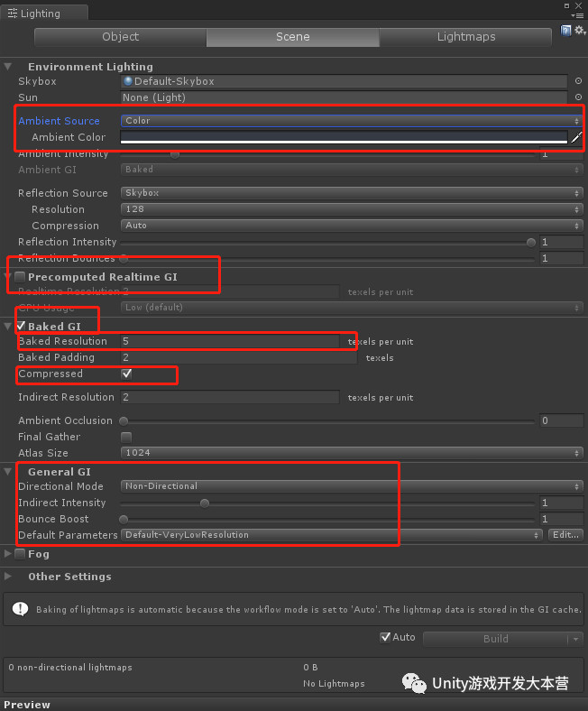Pick Ambient Color with the eyedropper
Image resolution: width=588 pixels, height=711 pixels.
coord(576,137)
